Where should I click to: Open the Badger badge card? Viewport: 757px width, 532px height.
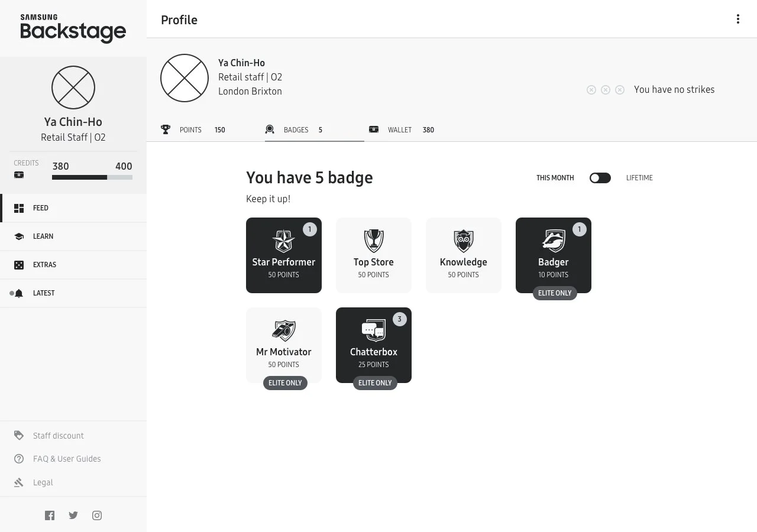pyautogui.click(x=554, y=255)
